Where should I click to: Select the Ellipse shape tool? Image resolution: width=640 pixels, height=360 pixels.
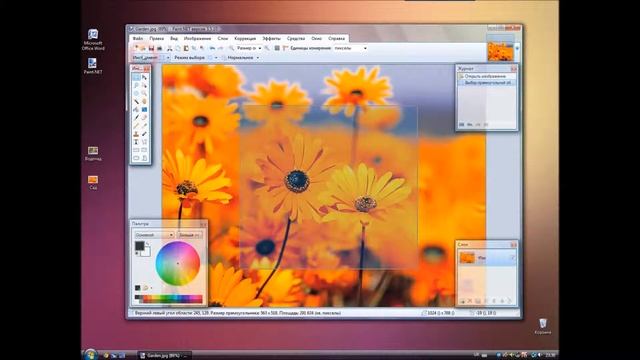coord(136,158)
